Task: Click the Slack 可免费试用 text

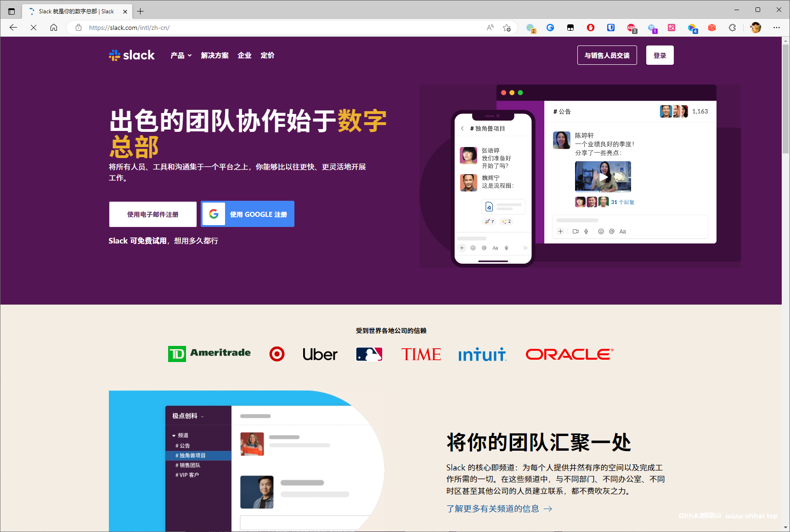Action: [137, 241]
